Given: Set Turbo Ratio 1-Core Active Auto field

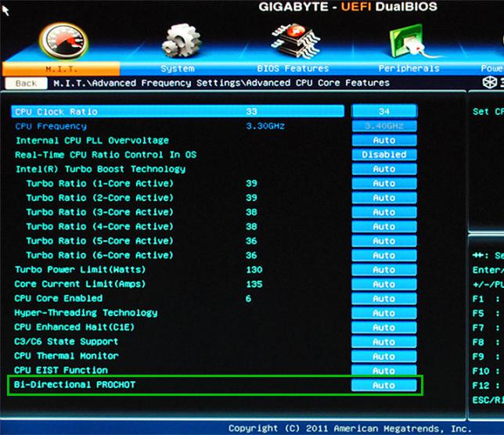Looking at the screenshot, I should pos(384,183).
